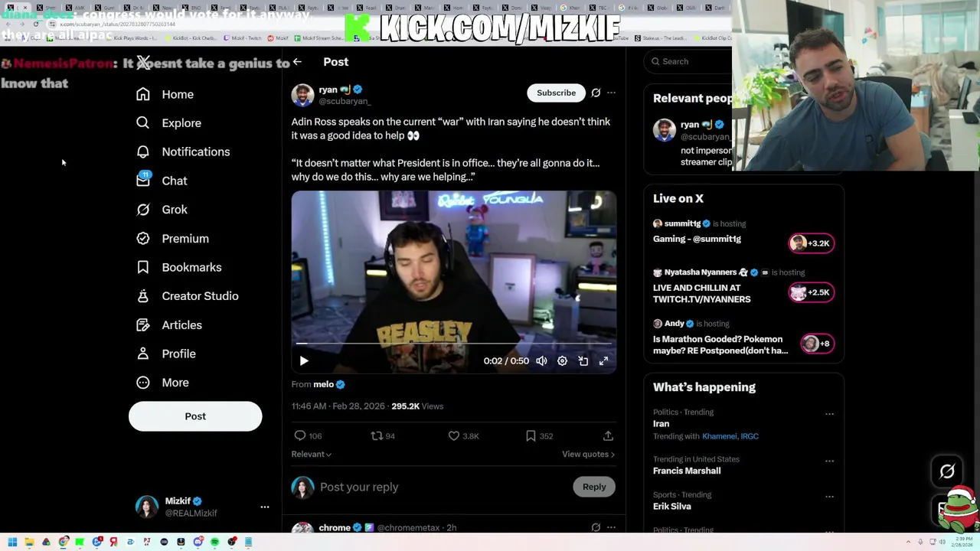This screenshot has height=551, width=980.
Task: Open Chat in the sidebar
Action: tap(162, 181)
